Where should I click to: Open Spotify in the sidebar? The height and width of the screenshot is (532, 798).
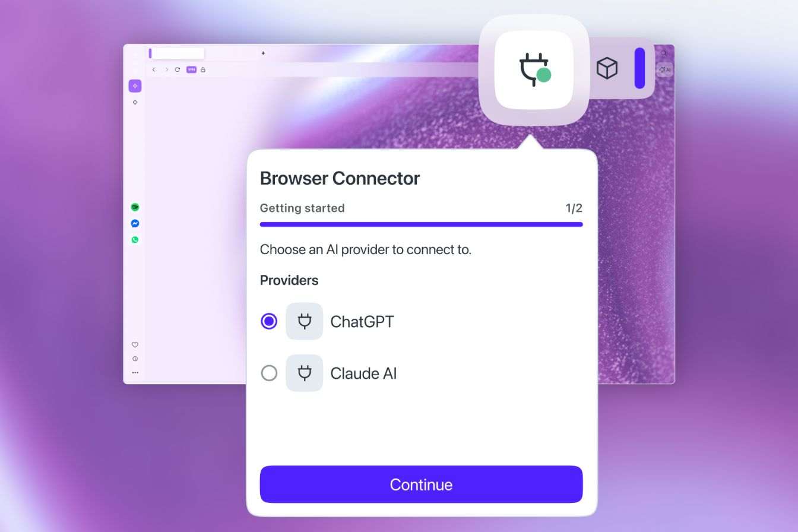(135, 207)
